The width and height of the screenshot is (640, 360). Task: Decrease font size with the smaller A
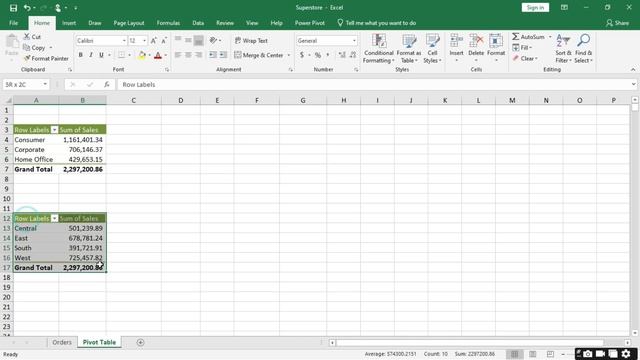[164, 40]
